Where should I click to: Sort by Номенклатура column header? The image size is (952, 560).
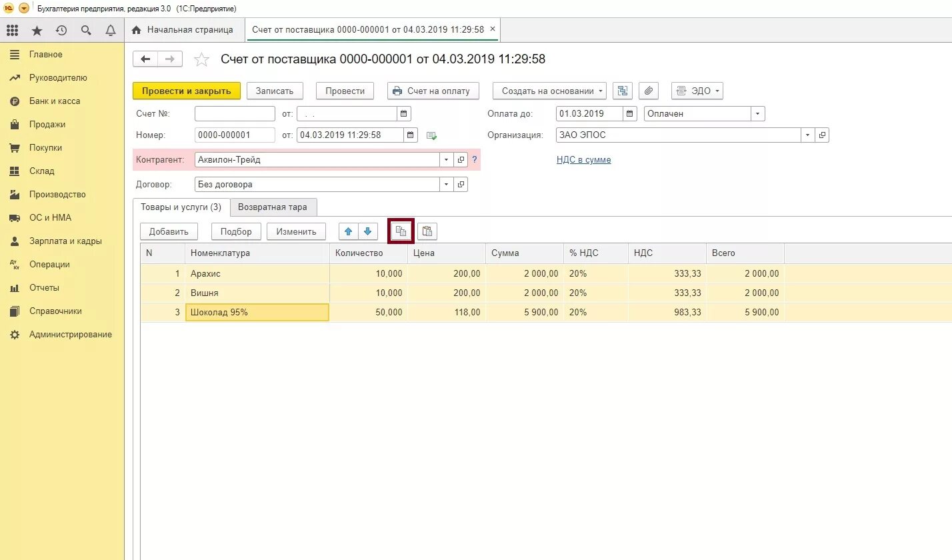pos(257,253)
